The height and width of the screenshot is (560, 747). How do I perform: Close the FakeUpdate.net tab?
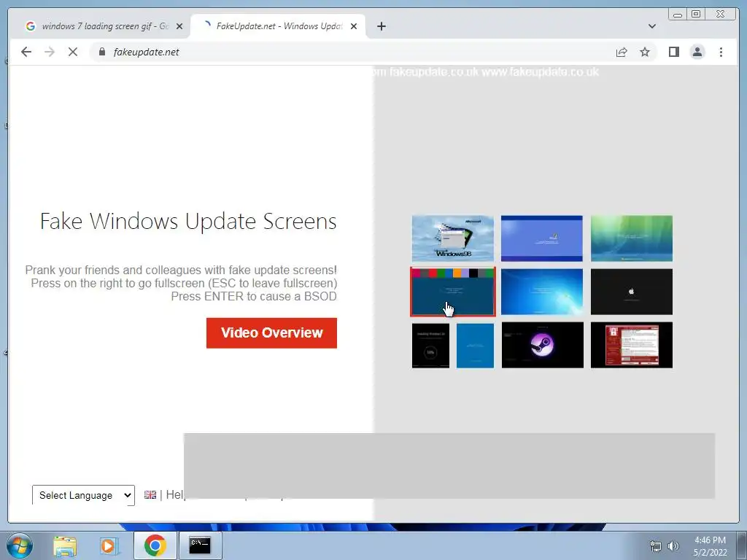pyautogui.click(x=354, y=26)
